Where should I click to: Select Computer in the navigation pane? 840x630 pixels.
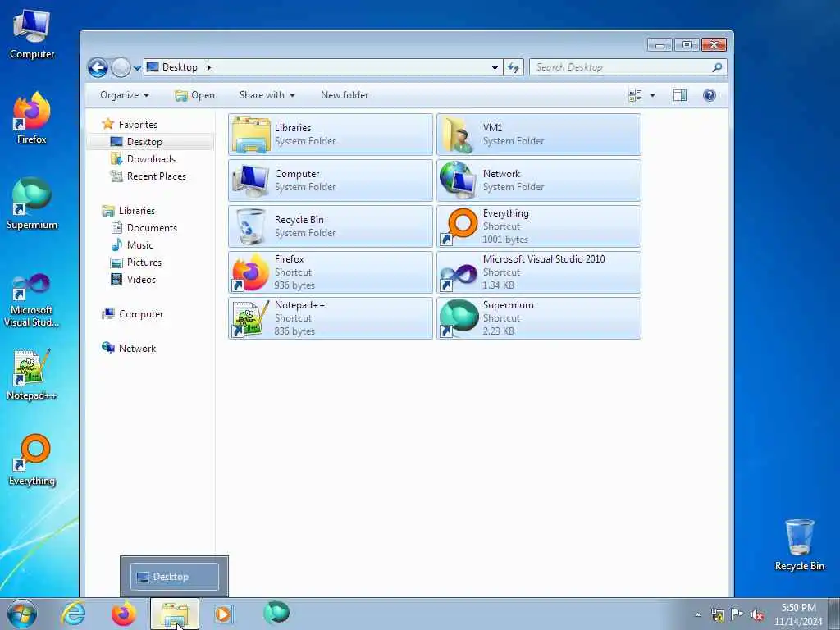tap(141, 314)
